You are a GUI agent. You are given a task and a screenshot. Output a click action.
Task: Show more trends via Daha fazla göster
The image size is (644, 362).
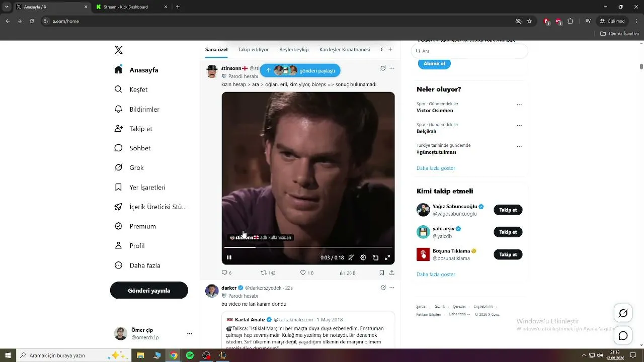click(436, 168)
